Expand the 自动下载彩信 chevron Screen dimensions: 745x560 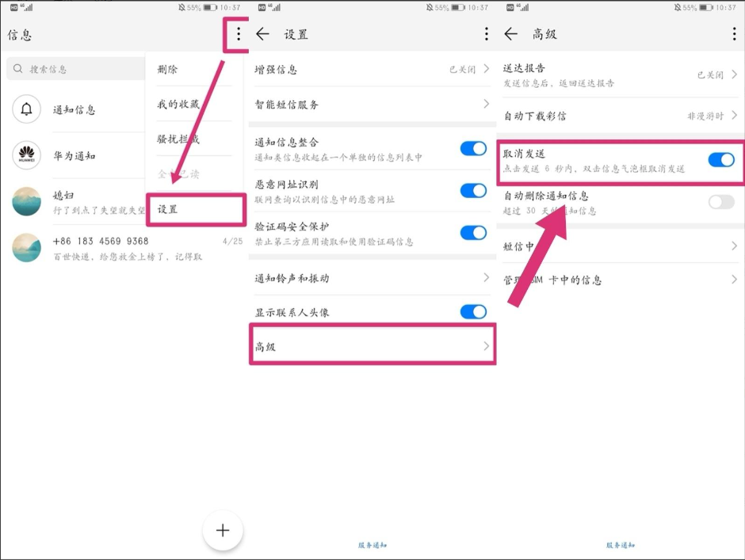[735, 116]
